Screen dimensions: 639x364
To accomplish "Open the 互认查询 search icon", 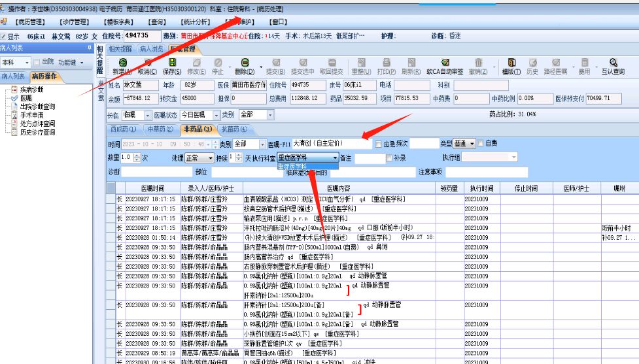I will tap(613, 63).
